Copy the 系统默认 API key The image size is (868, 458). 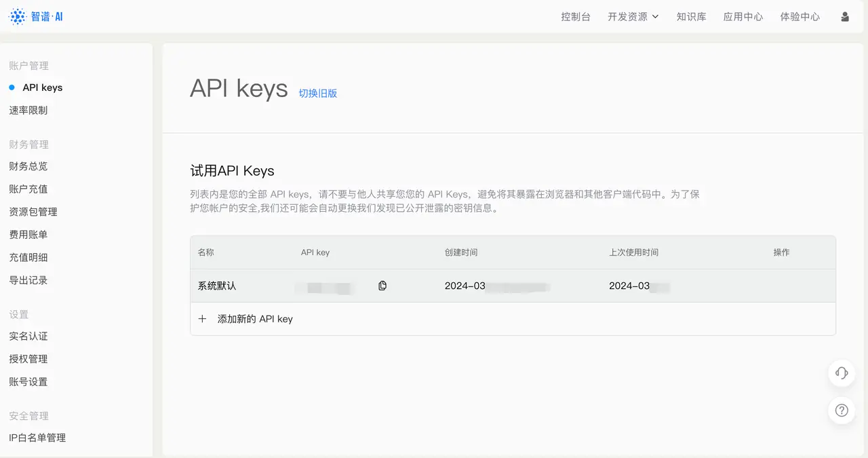click(x=382, y=286)
